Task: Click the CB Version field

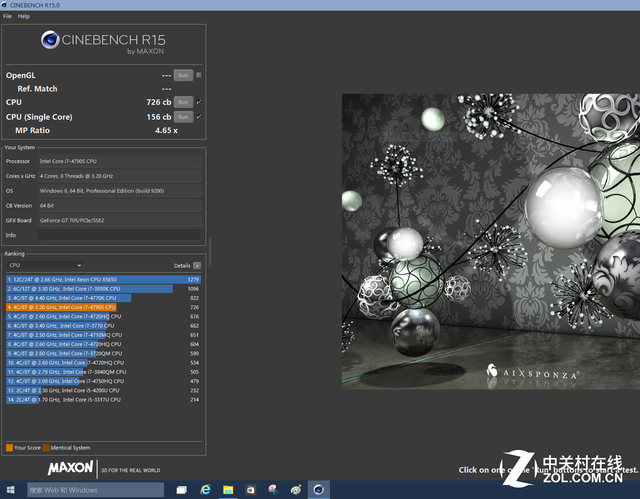Action: (x=119, y=206)
